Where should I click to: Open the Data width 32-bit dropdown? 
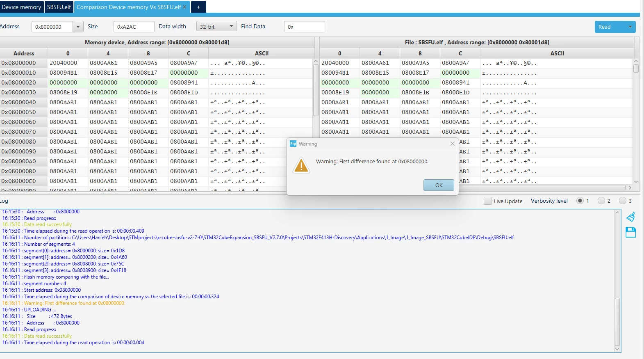[216, 27]
